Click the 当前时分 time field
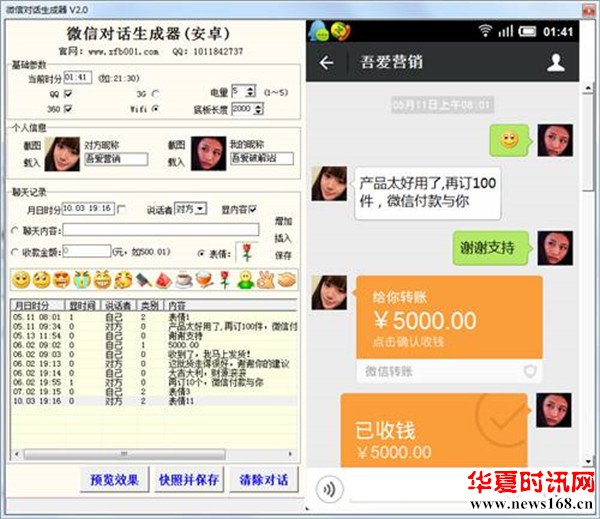The image size is (600, 519). click(x=78, y=77)
